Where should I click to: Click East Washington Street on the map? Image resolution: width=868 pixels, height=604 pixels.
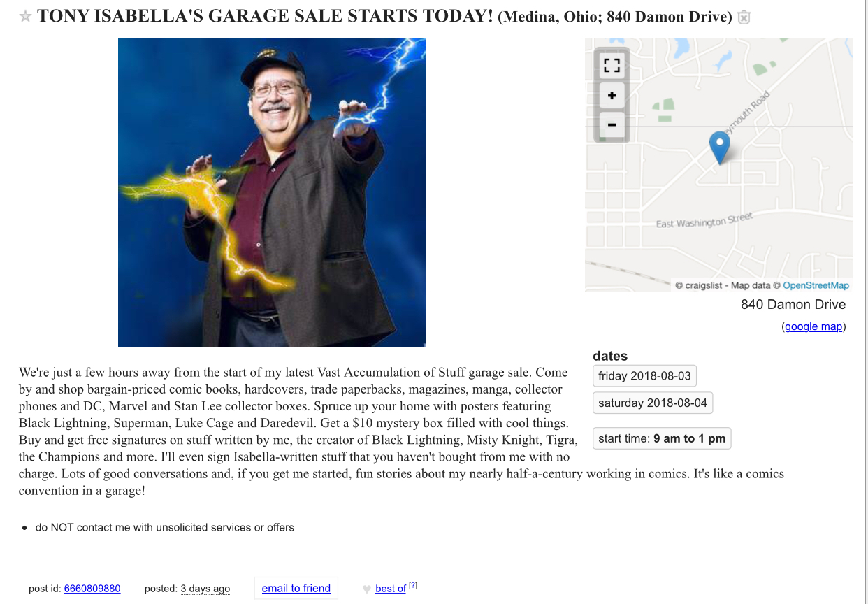pyautogui.click(x=704, y=221)
